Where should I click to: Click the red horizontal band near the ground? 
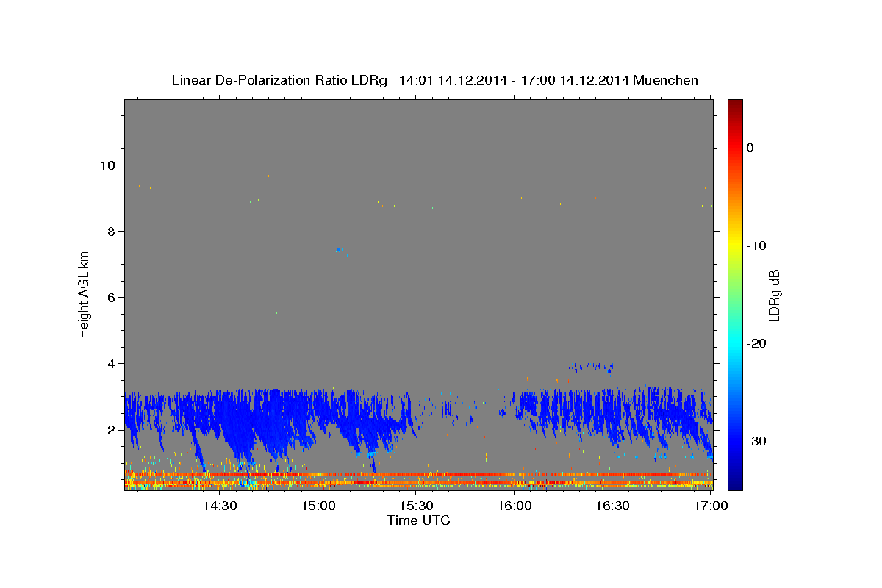[x=419, y=474]
